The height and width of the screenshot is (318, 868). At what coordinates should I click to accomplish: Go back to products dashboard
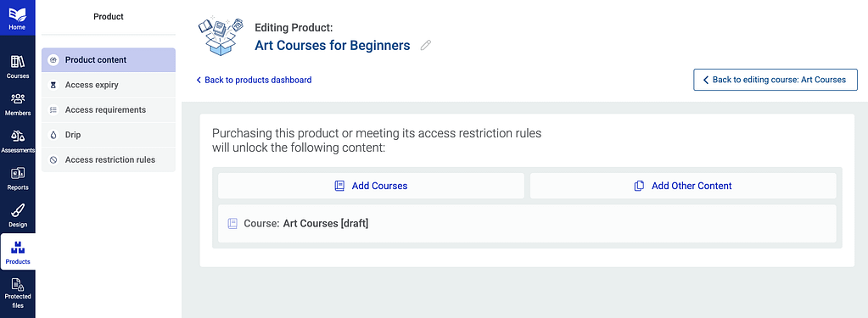click(254, 81)
